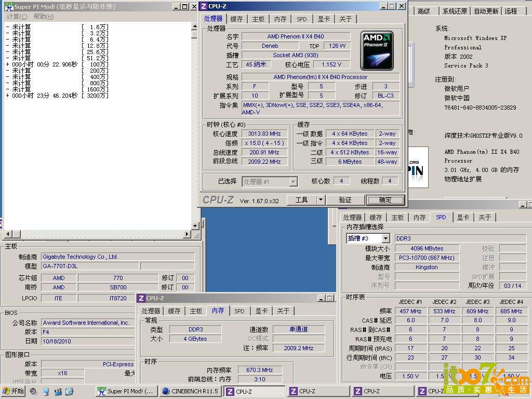Select 处理器 tab in SPD CPU-Z window
The height and width of the screenshot is (399, 532).
coord(352,218)
